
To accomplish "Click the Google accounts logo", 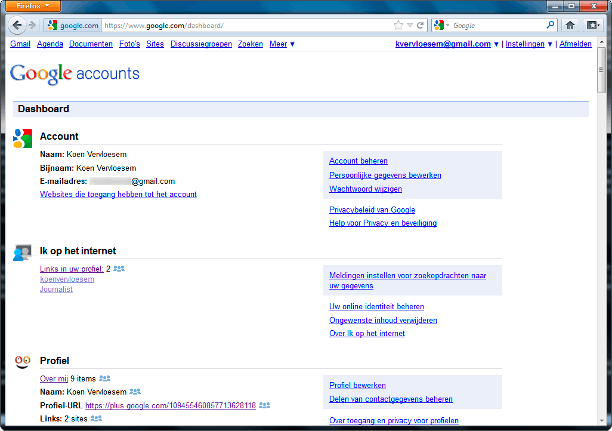I will click(x=75, y=74).
